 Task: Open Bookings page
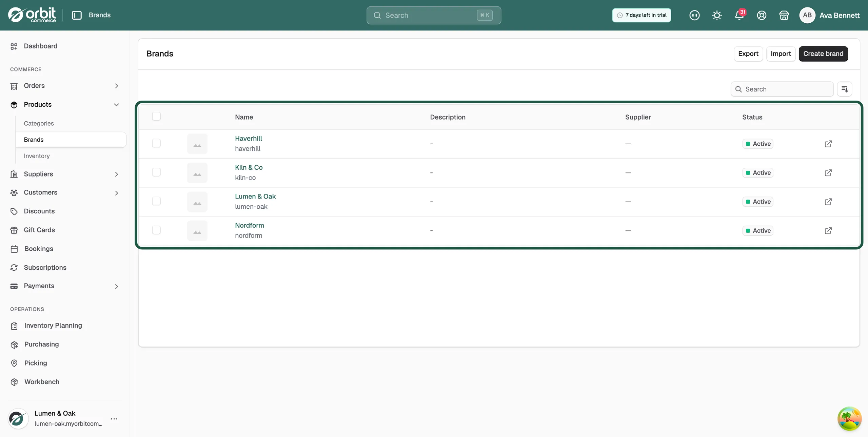tap(39, 249)
